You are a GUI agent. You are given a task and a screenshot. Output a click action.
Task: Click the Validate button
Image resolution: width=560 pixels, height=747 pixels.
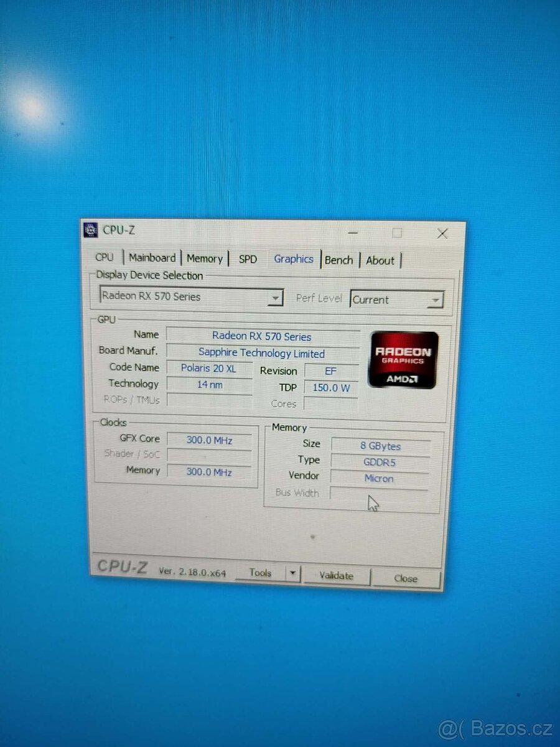(x=337, y=576)
